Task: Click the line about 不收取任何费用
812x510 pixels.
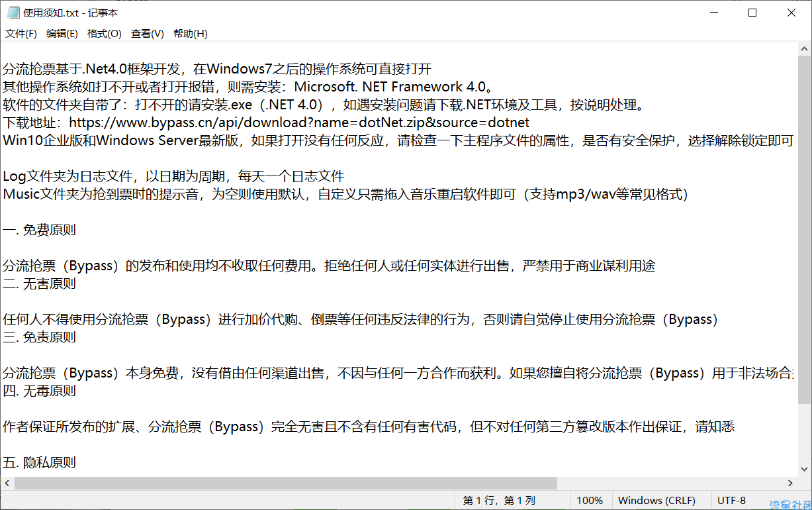Action: [x=329, y=266]
